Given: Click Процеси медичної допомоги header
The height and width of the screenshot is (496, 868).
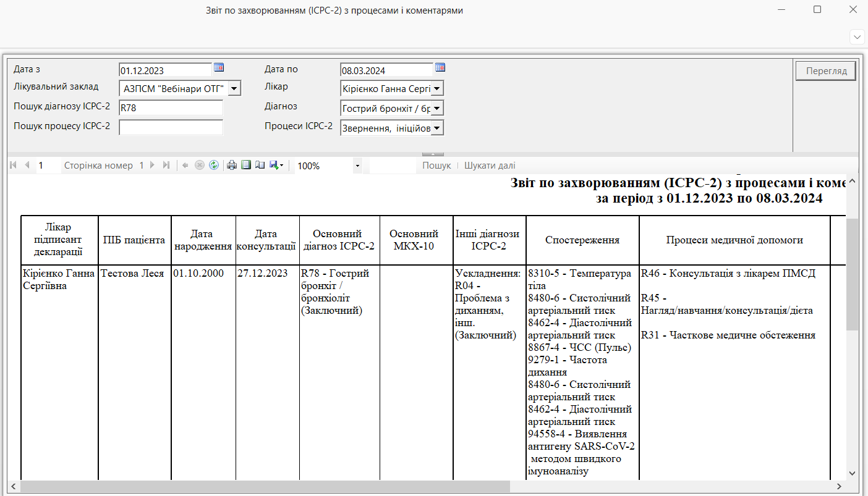Looking at the screenshot, I should [734, 240].
